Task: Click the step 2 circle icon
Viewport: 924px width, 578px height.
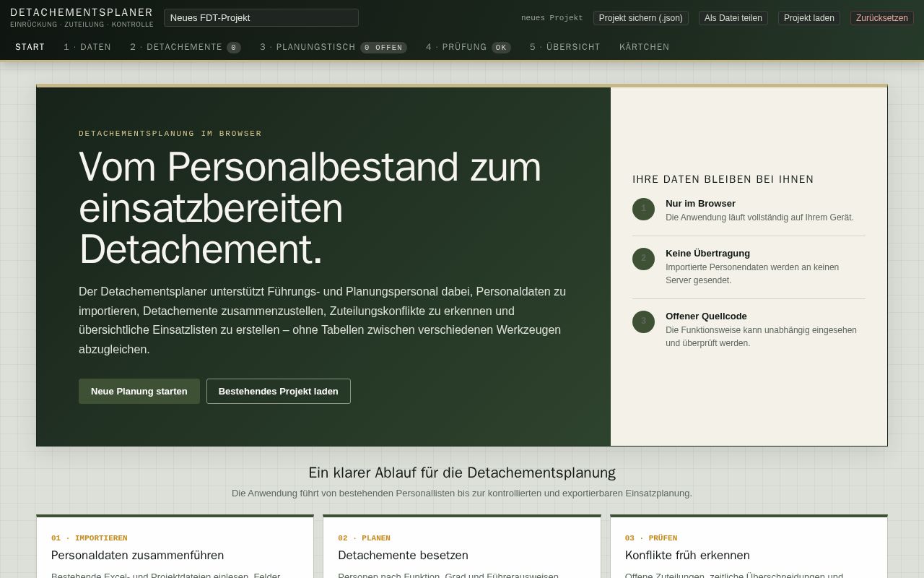Action: (643, 259)
